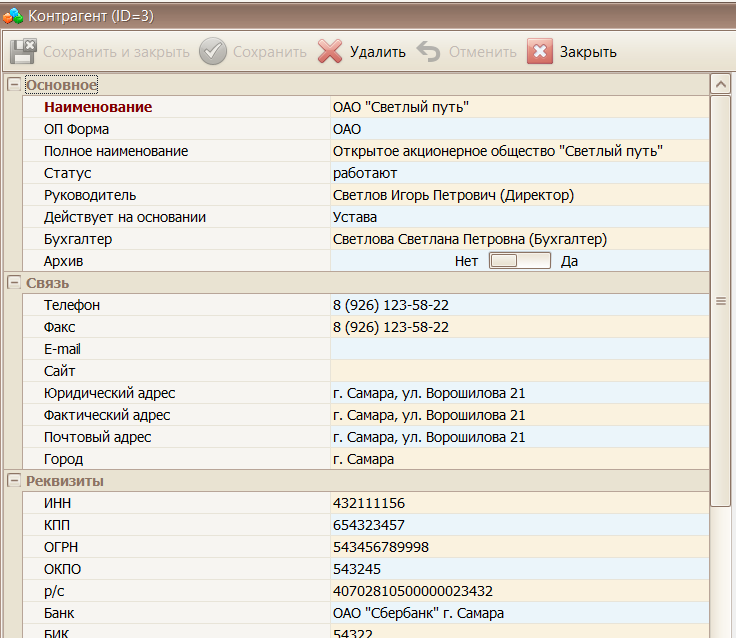Click the red X Delete icon

[330, 52]
